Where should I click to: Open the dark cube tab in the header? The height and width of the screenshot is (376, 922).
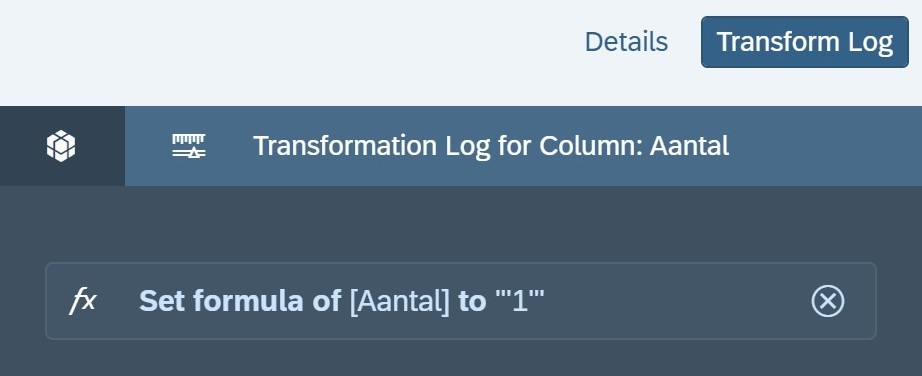[x=62, y=146]
